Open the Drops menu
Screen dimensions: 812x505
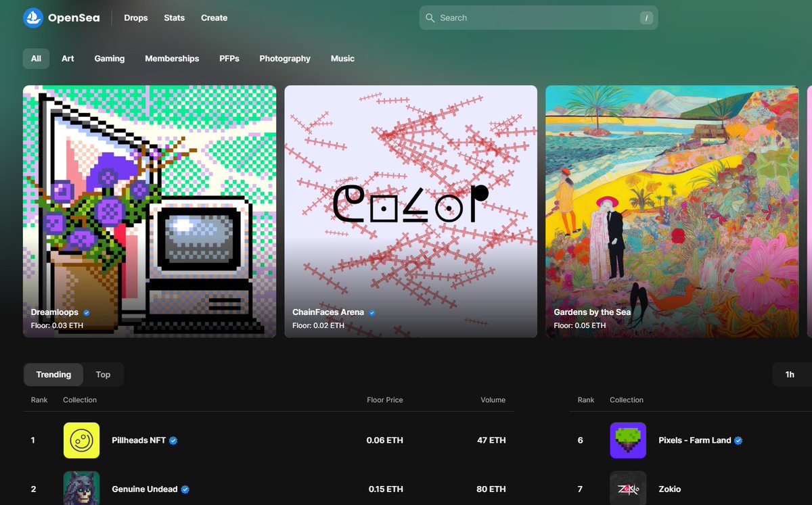coord(136,18)
